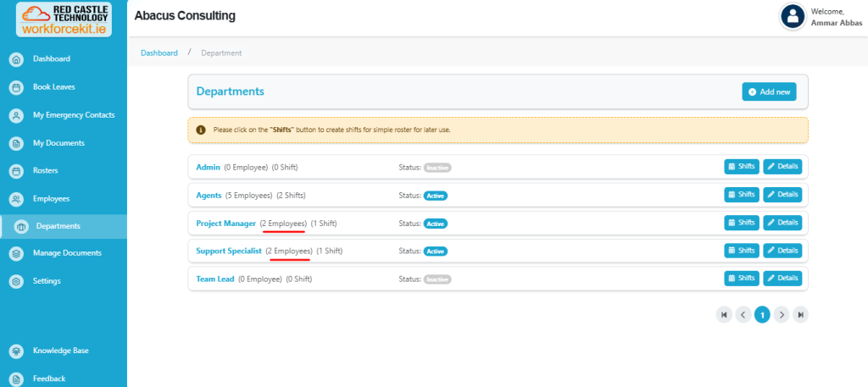The width and height of the screenshot is (868, 387).
Task: Click the Add new department button
Action: tap(769, 91)
